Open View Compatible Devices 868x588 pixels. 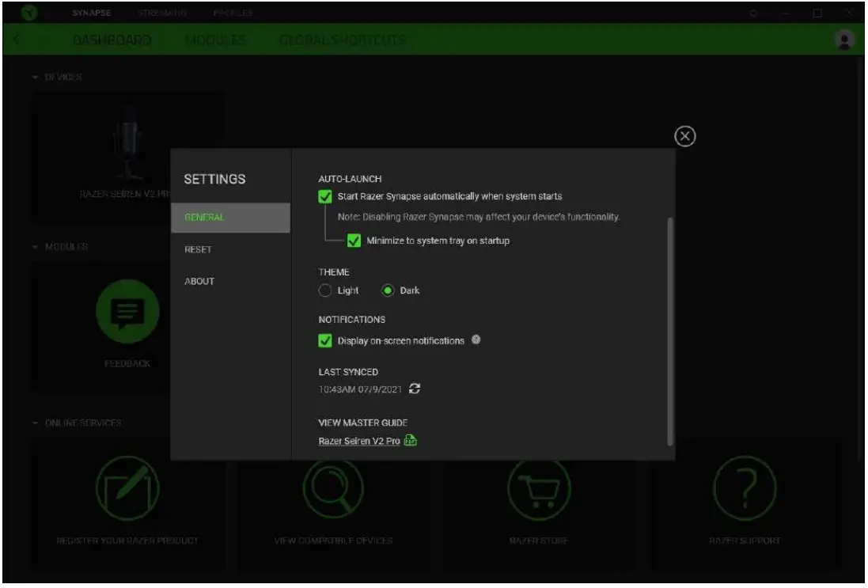click(x=333, y=490)
